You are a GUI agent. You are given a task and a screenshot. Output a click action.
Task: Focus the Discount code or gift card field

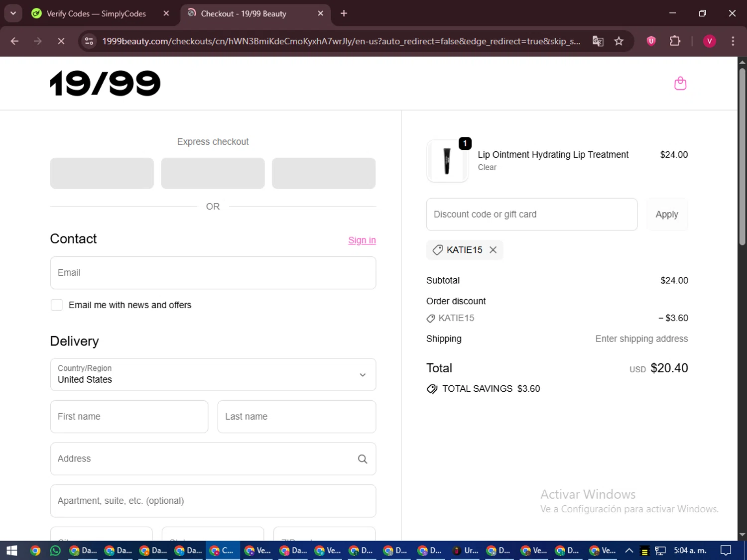pyautogui.click(x=532, y=215)
